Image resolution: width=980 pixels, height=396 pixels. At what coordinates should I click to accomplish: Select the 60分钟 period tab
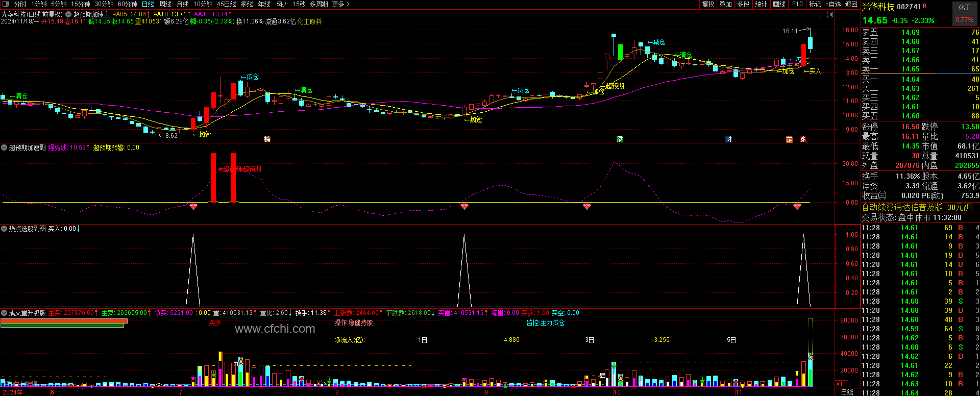pyautogui.click(x=128, y=4)
